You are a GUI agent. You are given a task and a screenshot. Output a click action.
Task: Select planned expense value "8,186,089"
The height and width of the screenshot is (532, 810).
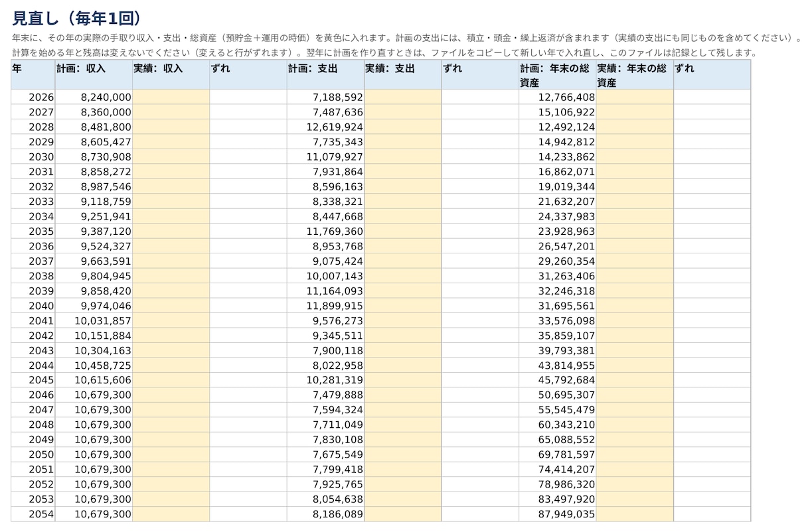point(325,514)
